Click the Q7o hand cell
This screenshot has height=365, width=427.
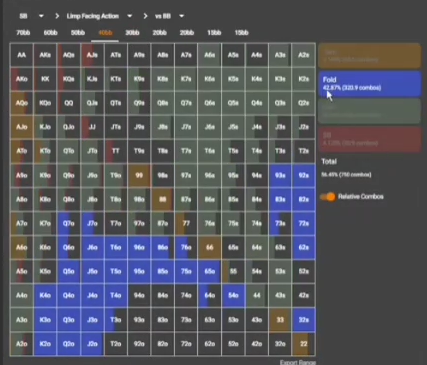pos(69,223)
